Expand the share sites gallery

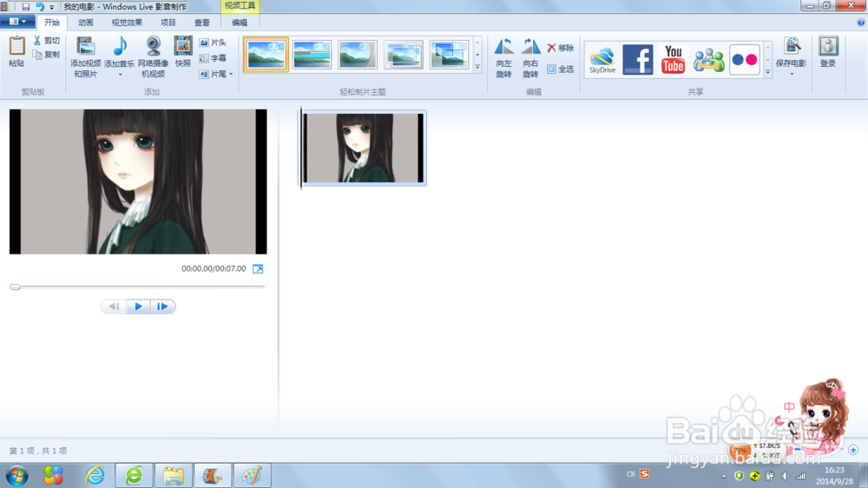click(x=768, y=72)
